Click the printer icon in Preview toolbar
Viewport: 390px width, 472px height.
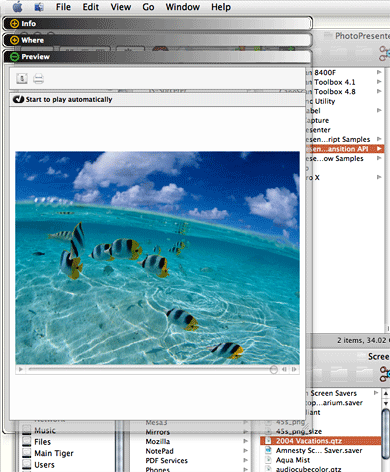point(38,79)
